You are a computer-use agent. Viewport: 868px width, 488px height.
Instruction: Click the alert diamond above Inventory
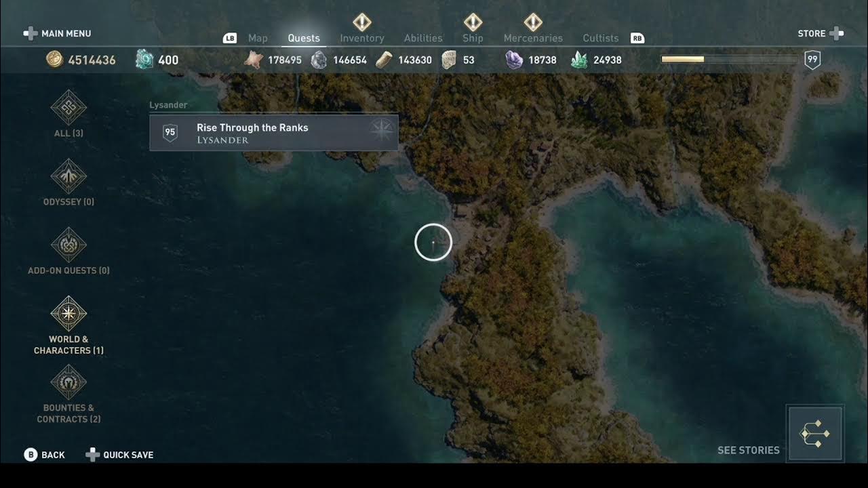coord(362,22)
